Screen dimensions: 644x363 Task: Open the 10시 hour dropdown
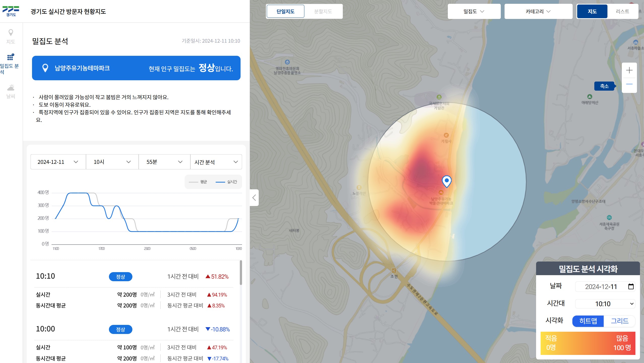[112, 162]
